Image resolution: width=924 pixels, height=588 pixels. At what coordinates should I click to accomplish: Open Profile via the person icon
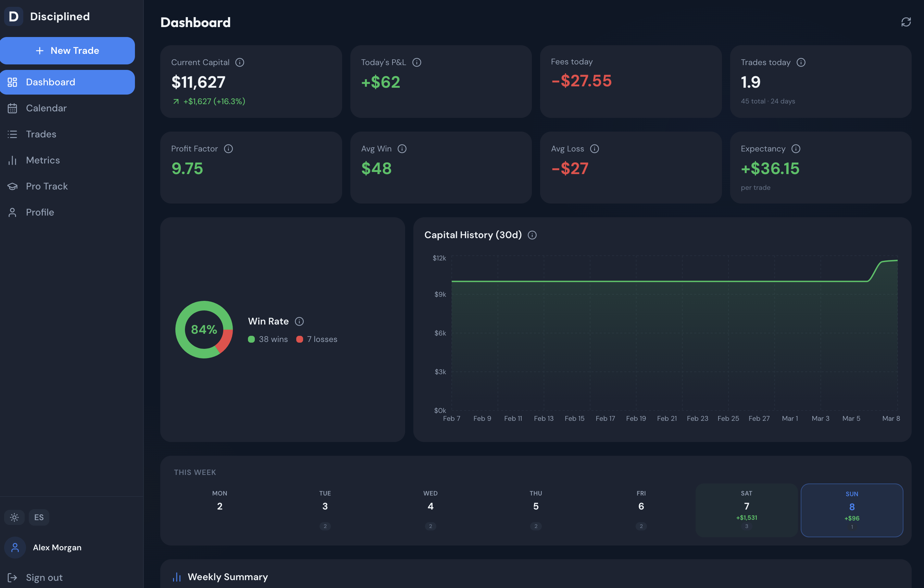coord(12,212)
